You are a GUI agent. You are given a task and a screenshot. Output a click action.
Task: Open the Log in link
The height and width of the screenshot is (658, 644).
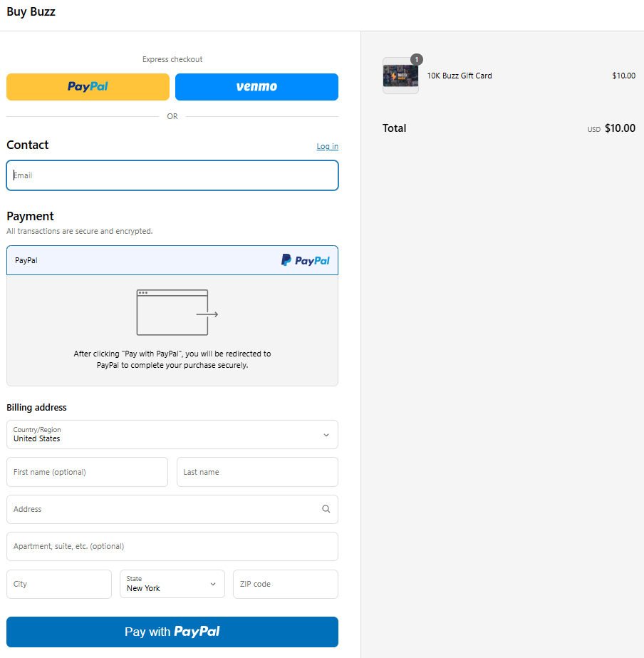pyautogui.click(x=328, y=146)
